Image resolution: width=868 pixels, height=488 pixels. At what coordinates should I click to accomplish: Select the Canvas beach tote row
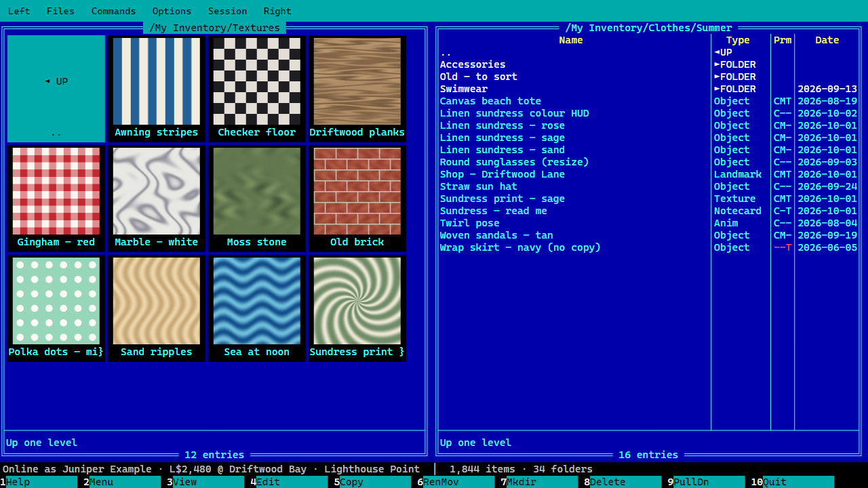pyautogui.click(x=649, y=101)
